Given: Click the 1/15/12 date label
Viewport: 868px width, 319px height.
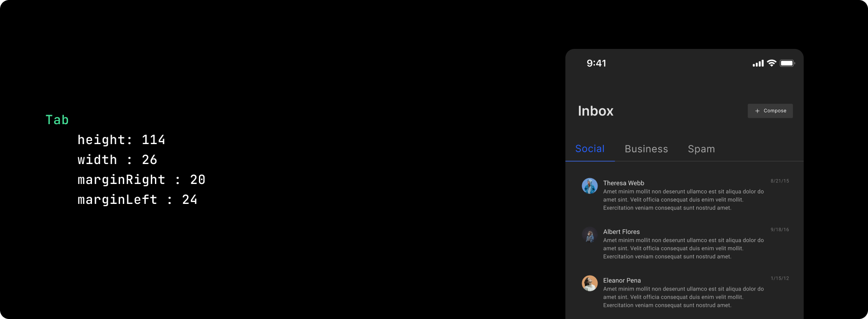Looking at the screenshot, I should [780, 278].
